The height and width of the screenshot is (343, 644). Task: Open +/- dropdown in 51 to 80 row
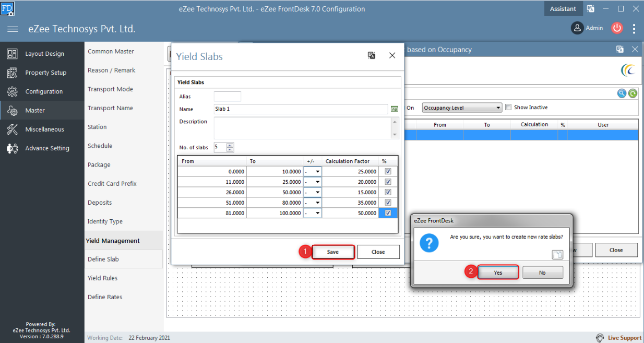click(317, 203)
